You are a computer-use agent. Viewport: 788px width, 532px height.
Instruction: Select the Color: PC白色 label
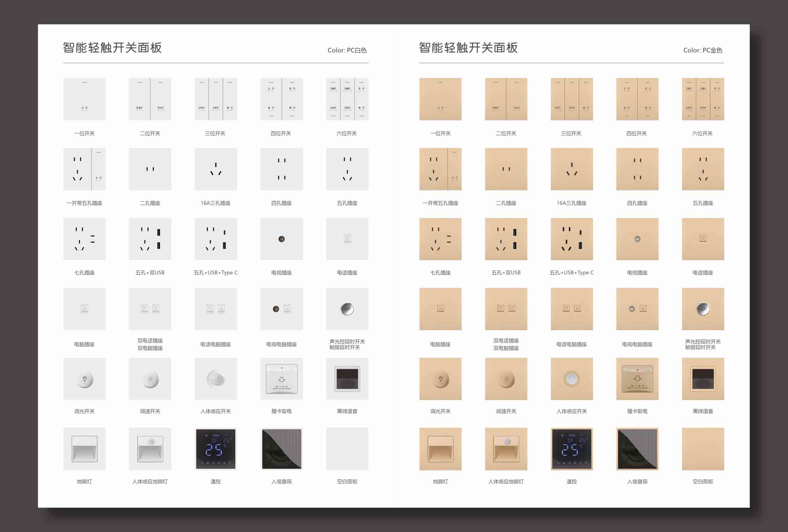tap(347, 50)
